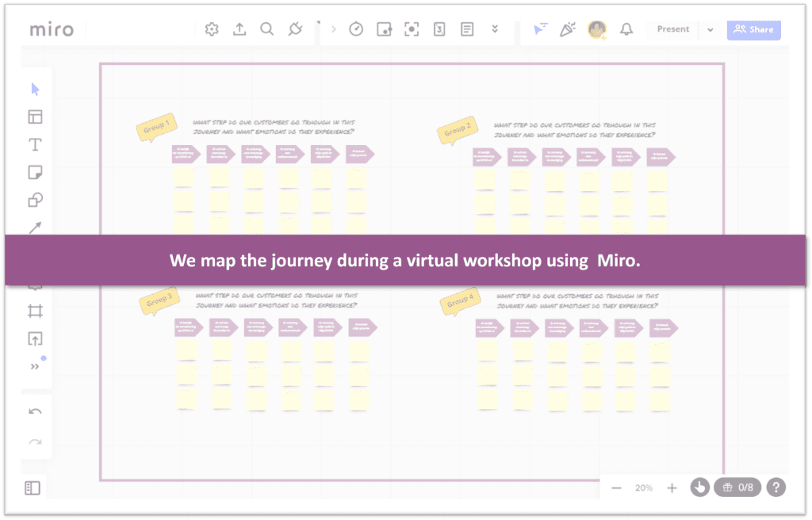Expand more apps double chevron in toolbar

tap(495, 29)
